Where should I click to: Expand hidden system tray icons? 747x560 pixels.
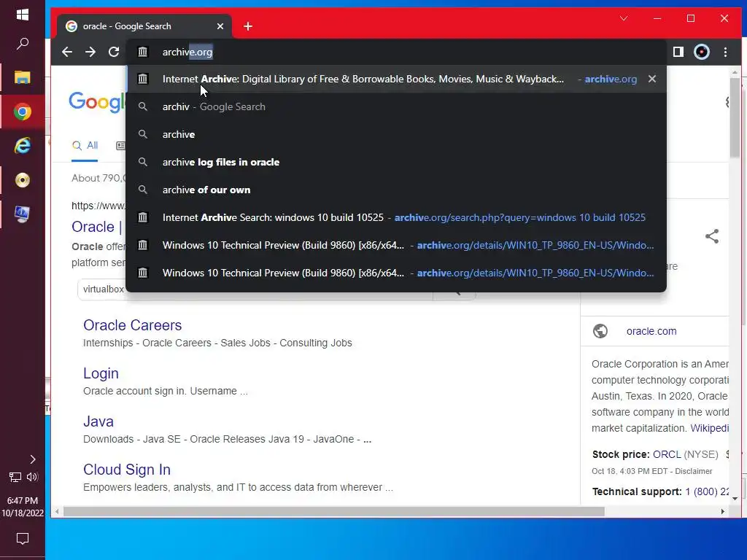click(x=32, y=459)
